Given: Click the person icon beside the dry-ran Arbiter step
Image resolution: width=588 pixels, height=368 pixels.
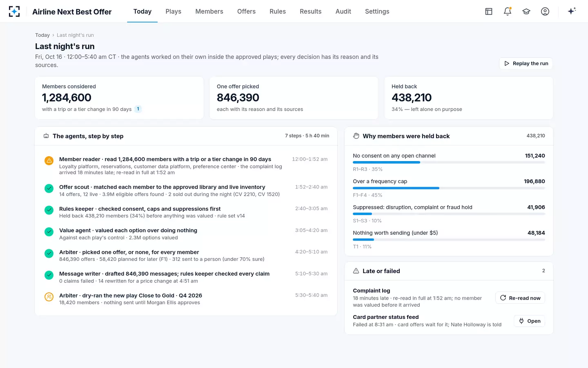Looking at the screenshot, I should pyautogui.click(x=49, y=297).
